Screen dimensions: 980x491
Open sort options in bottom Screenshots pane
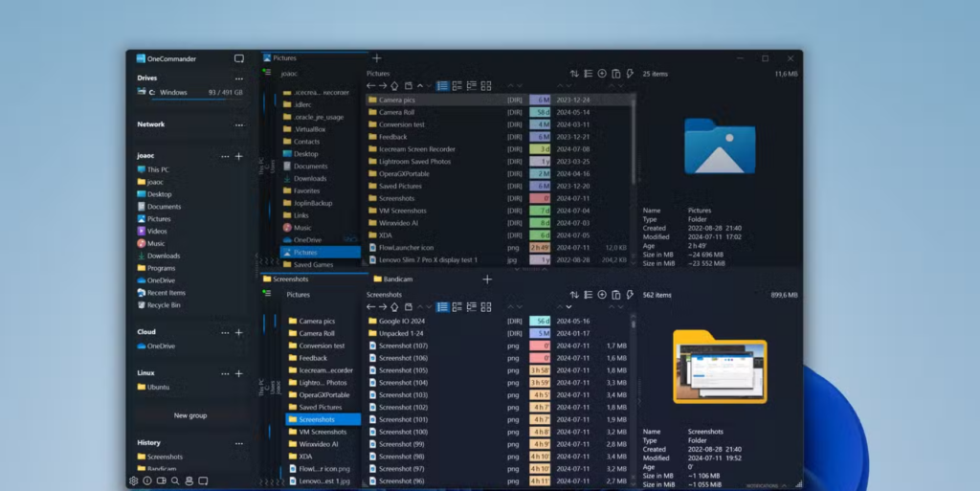(x=574, y=295)
